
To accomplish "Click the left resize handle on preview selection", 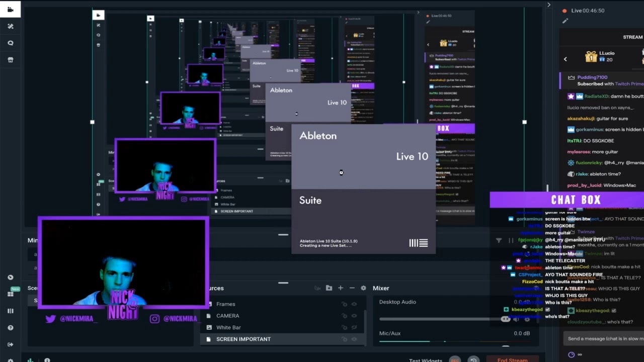I will pyautogui.click(x=92, y=122).
